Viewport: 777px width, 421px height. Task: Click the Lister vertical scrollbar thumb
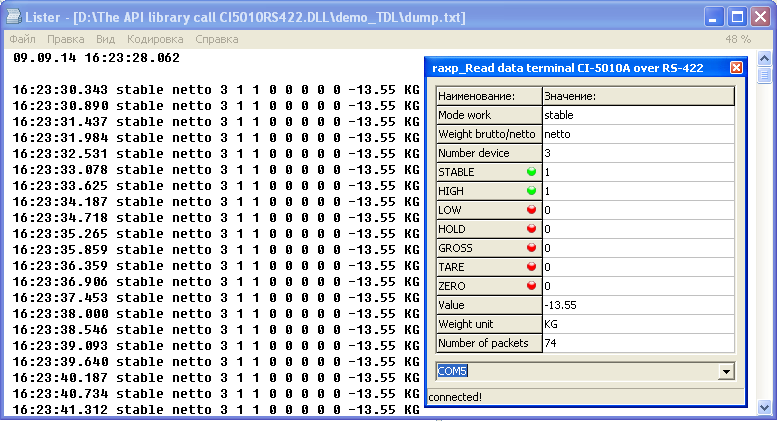pyautogui.click(x=764, y=75)
